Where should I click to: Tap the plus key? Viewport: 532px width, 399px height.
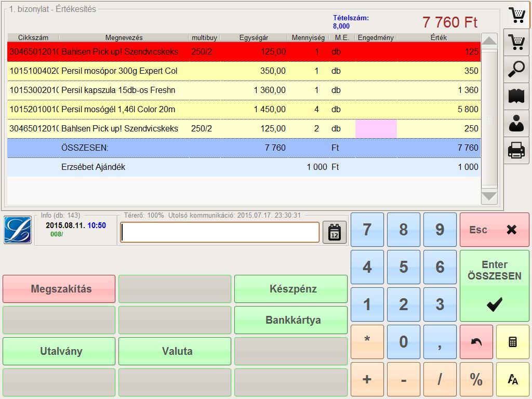click(367, 379)
